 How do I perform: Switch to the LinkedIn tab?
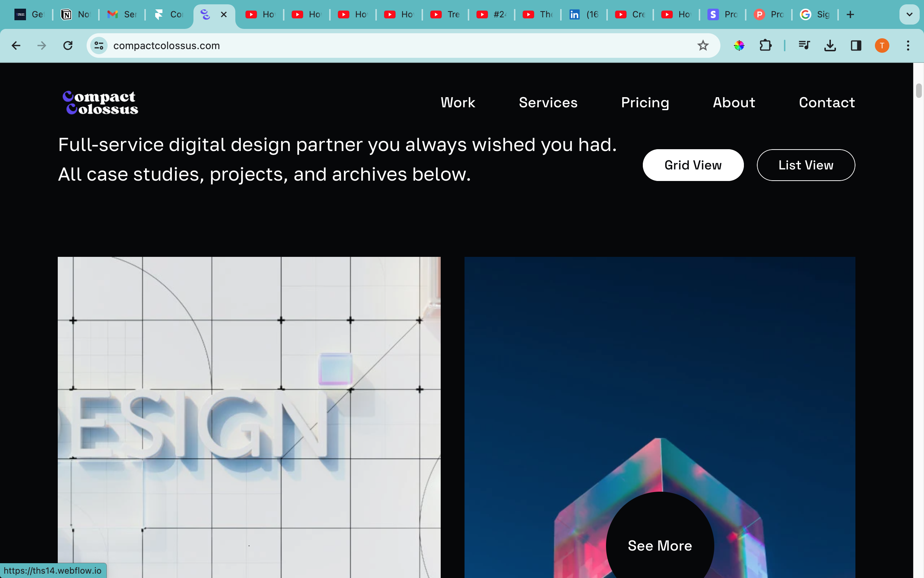click(x=584, y=14)
